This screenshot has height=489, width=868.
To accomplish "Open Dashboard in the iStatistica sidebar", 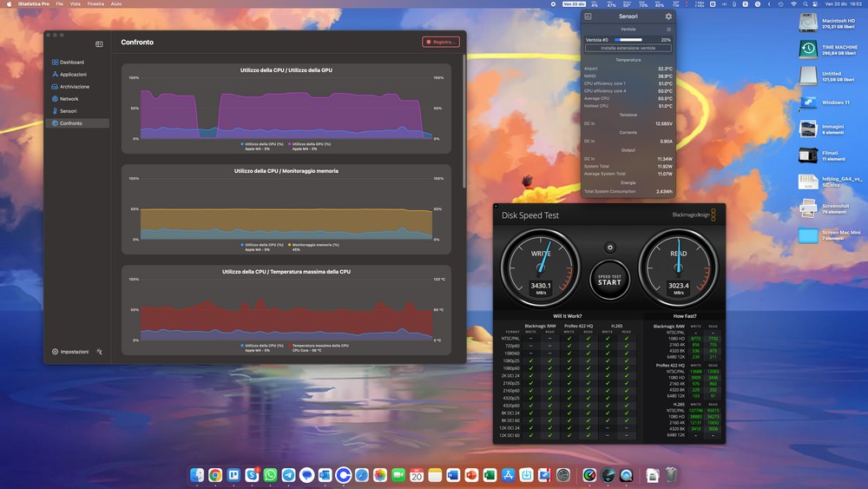I will click(71, 63).
